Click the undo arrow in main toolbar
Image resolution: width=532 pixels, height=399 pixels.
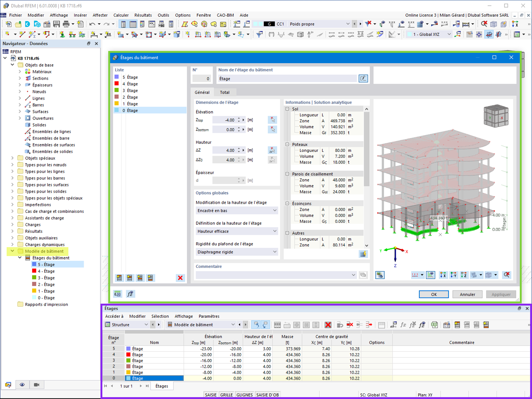point(92,24)
